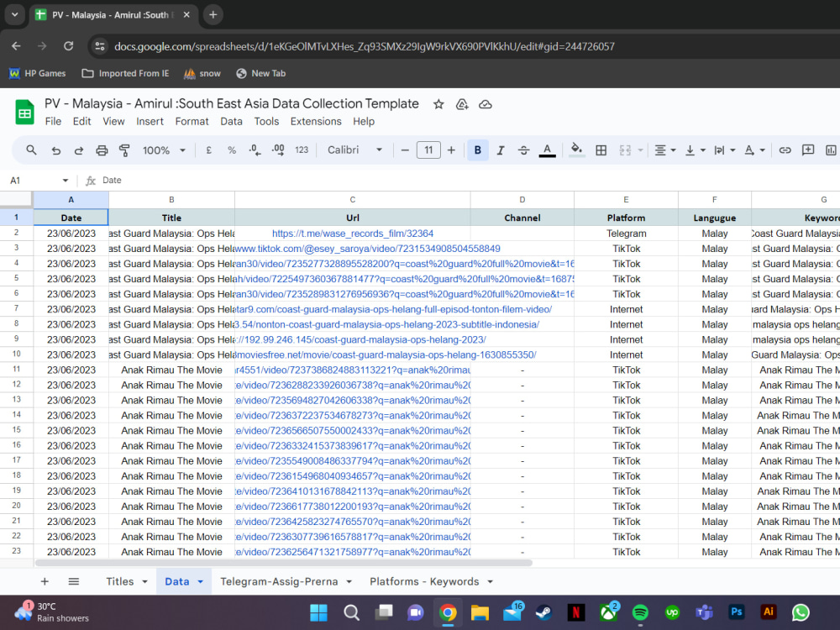Reload the page in Chrome
Screen dimensions: 840x630
point(69,46)
